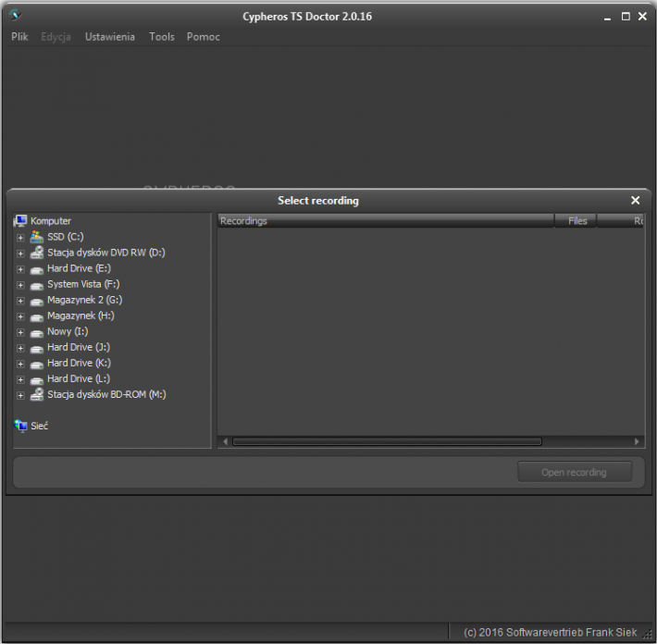Click the DVD RW (D:) disc drive icon

pos(37,253)
